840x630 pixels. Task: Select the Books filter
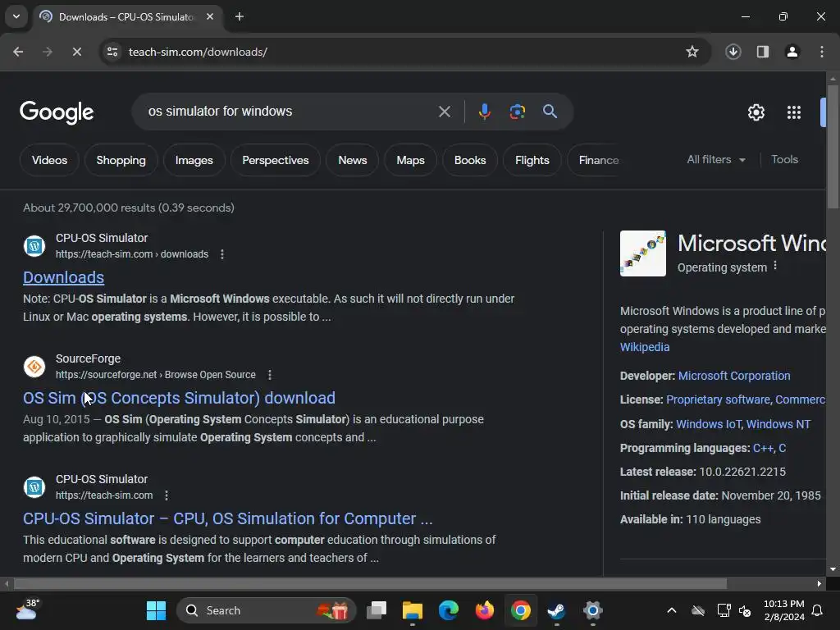click(x=470, y=160)
